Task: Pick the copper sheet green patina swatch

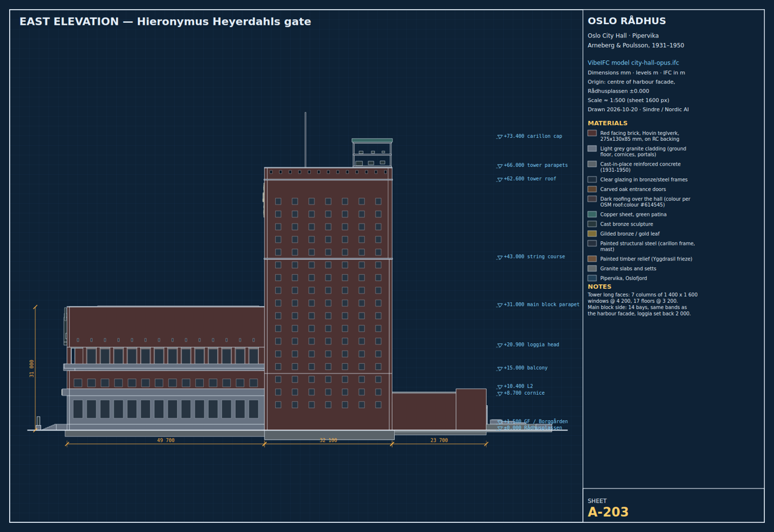Action: click(592, 215)
